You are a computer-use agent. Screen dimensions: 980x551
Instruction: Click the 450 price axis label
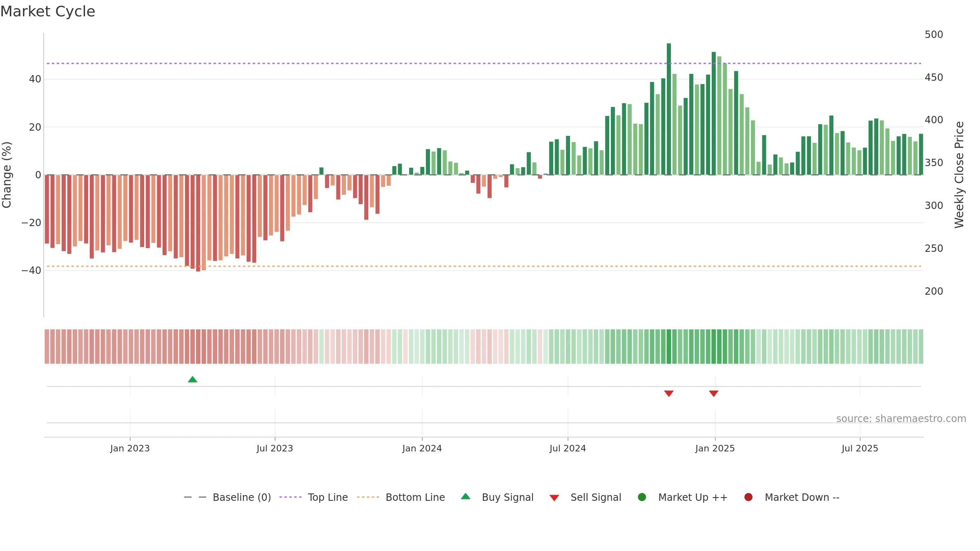(x=934, y=78)
